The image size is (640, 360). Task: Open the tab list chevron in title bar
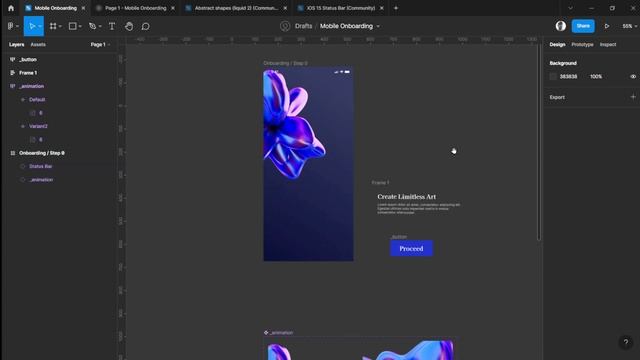(x=570, y=8)
